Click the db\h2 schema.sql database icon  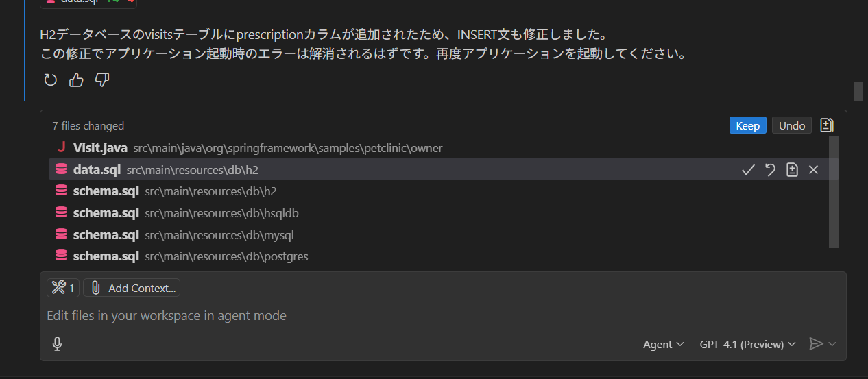coord(61,191)
